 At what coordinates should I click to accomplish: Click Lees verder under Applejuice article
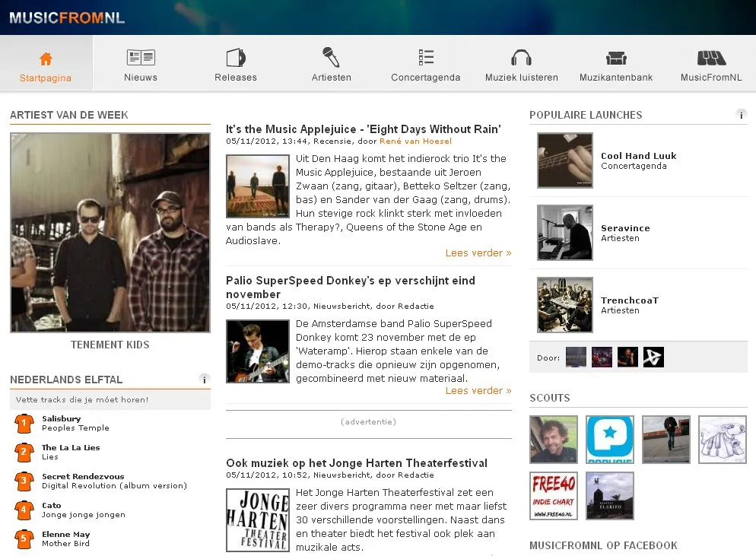pos(478,253)
